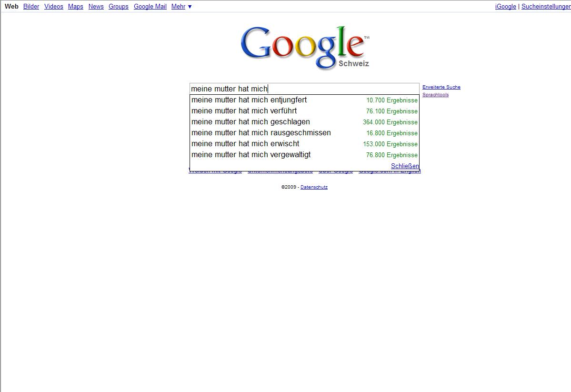Open the Sprachtools link
Image resolution: width=571 pixels, height=392 pixels.
tap(436, 95)
